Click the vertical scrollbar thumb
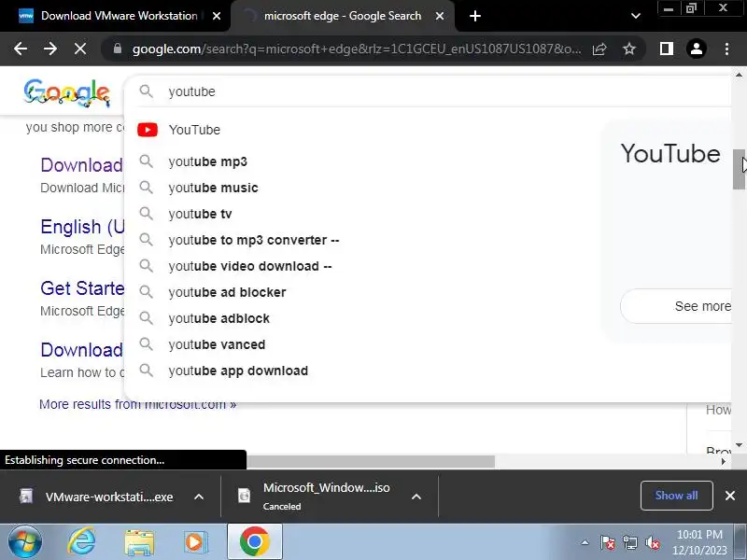This screenshot has height=560, width=747. click(739, 169)
